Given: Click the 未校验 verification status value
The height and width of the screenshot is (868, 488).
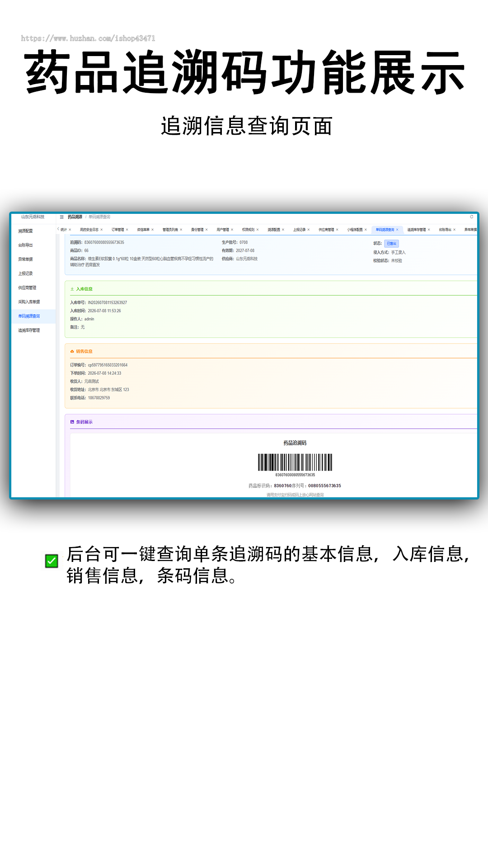Looking at the screenshot, I should [x=396, y=261].
